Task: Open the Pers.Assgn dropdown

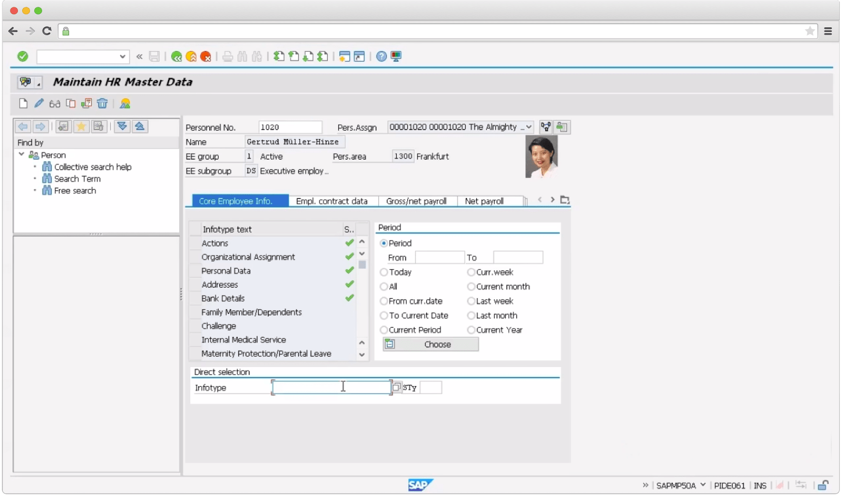Action: (x=528, y=127)
